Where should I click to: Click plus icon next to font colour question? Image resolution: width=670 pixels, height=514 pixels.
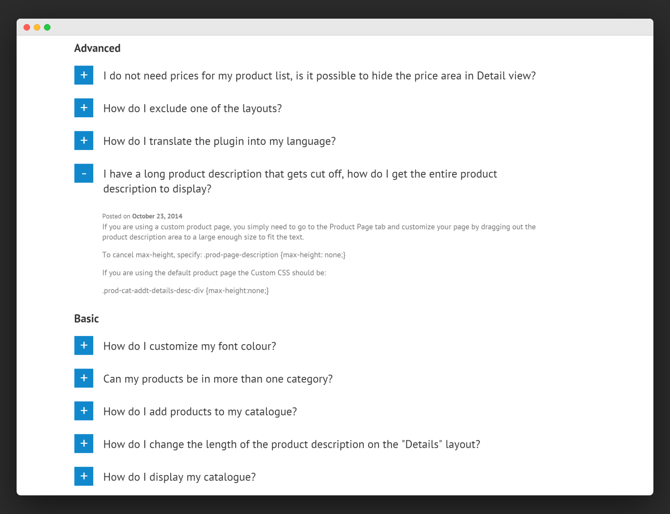(83, 345)
